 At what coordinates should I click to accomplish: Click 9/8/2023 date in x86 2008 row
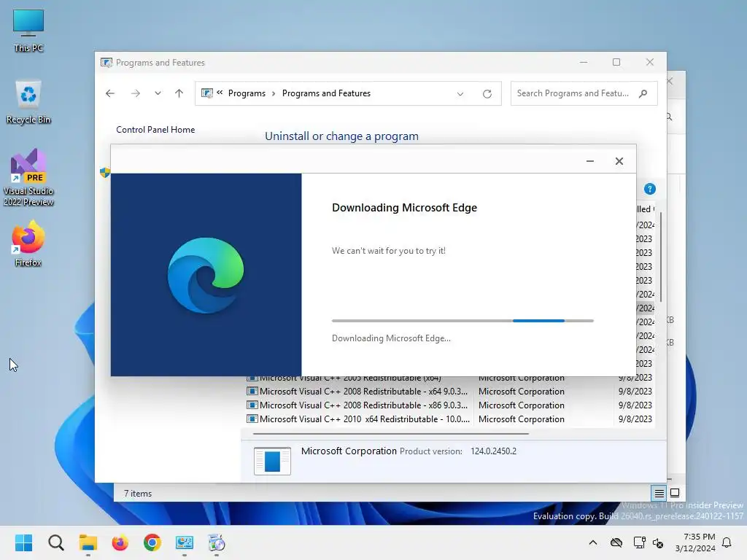tap(635, 405)
